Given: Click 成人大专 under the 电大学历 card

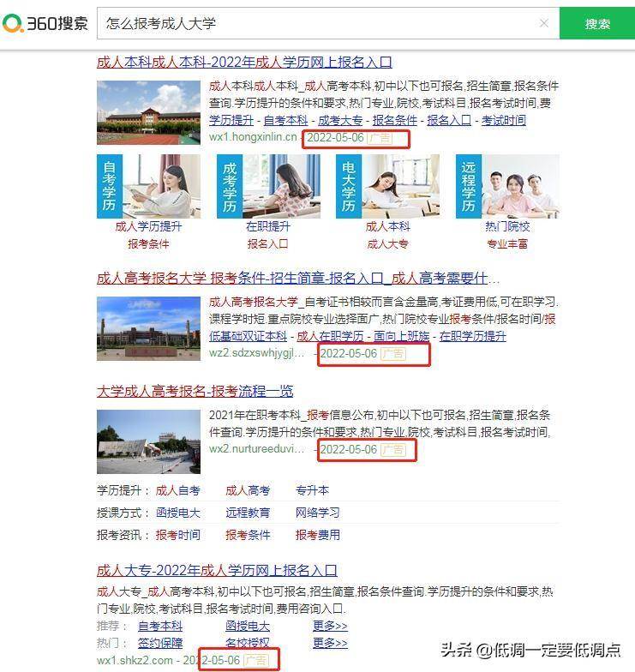Looking at the screenshot, I should pyautogui.click(x=387, y=243).
